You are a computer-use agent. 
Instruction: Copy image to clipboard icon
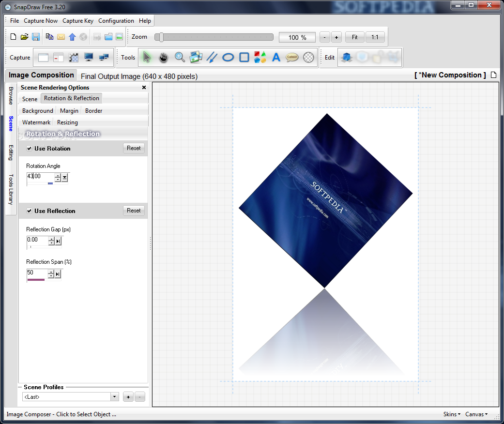[x=49, y=37]
